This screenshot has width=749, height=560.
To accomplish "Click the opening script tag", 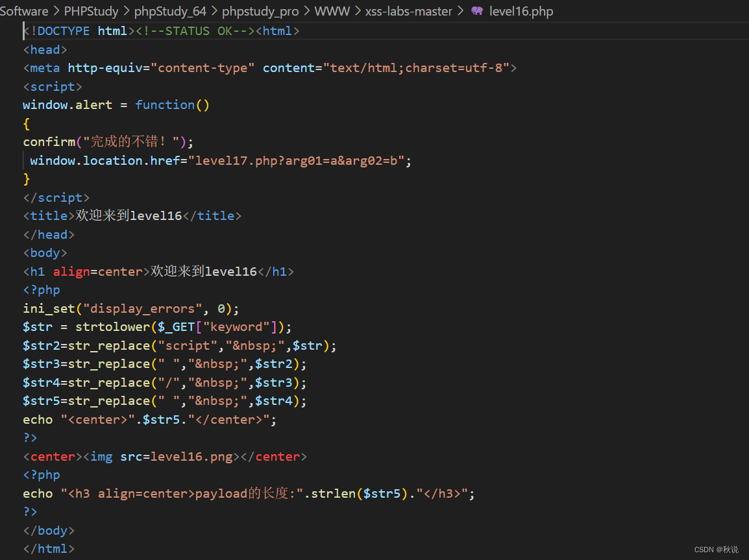I will [53, 86].
